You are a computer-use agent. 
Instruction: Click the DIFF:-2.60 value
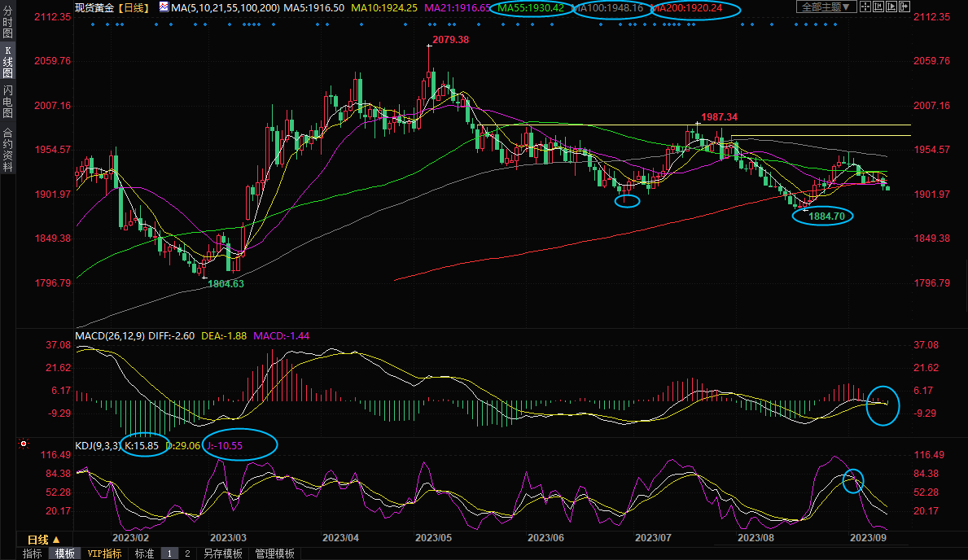click(x=172, y=336)
